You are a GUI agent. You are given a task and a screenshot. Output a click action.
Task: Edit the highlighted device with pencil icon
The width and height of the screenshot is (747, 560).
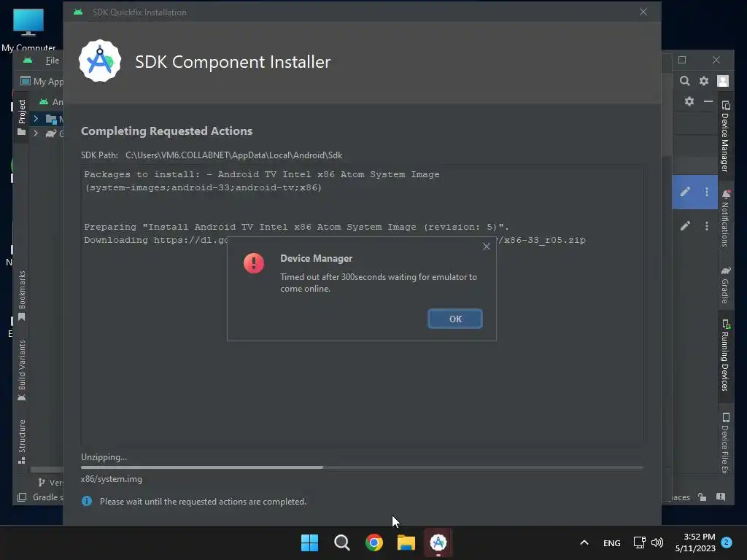pos(685,192)
